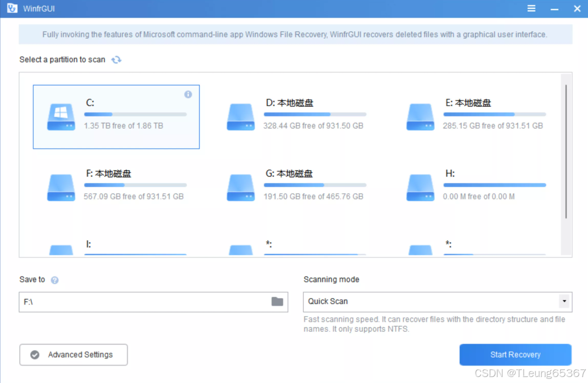Select the I: drive icon
This screenshot has height=383, width=588.
pyautogui.click(x=61, y=250)
